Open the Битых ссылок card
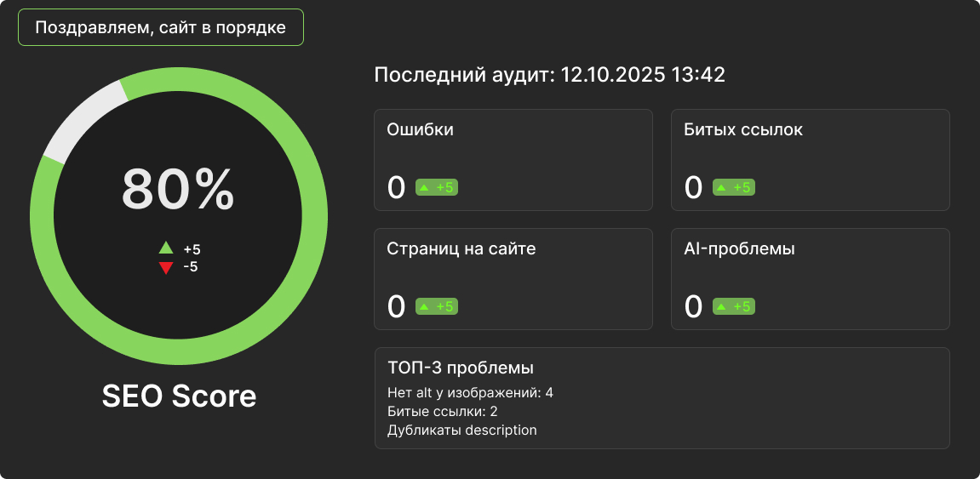 (810, 159)
